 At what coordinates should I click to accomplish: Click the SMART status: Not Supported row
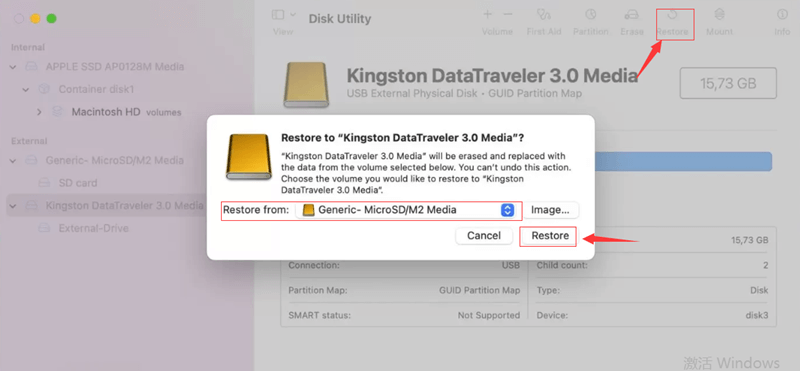[404, 315]
